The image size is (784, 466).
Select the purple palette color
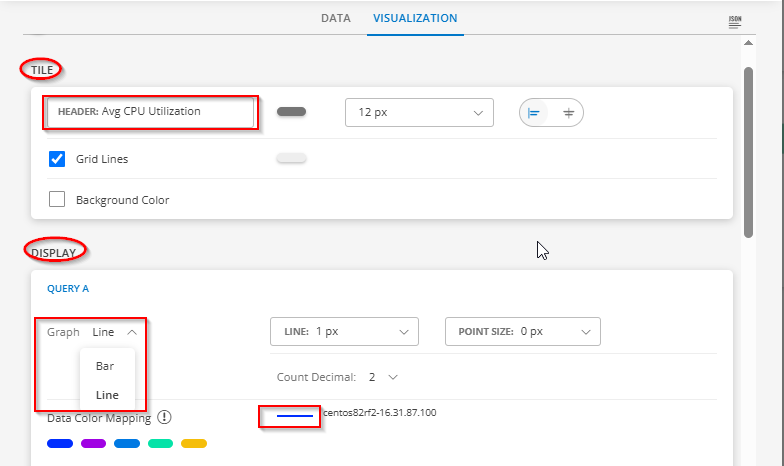click(94, 444)
